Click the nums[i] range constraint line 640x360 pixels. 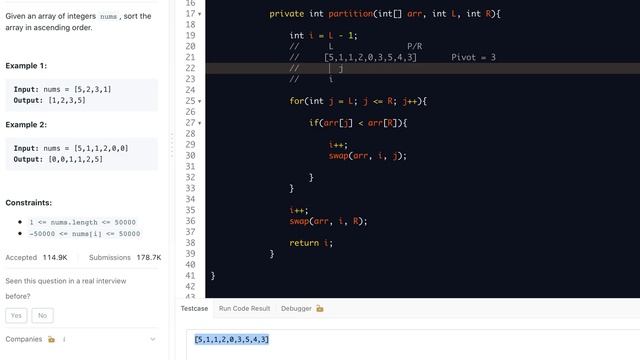click(x=84, y=234)
